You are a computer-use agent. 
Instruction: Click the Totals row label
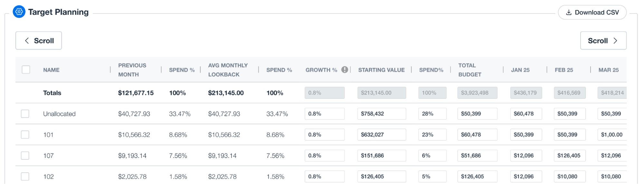point(52,93)
